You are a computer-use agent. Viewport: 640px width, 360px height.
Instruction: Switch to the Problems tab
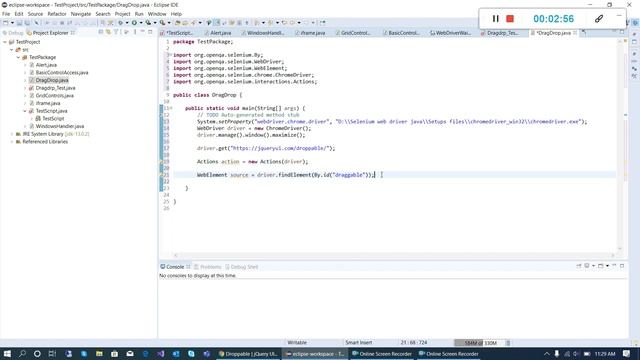point(207,267)
